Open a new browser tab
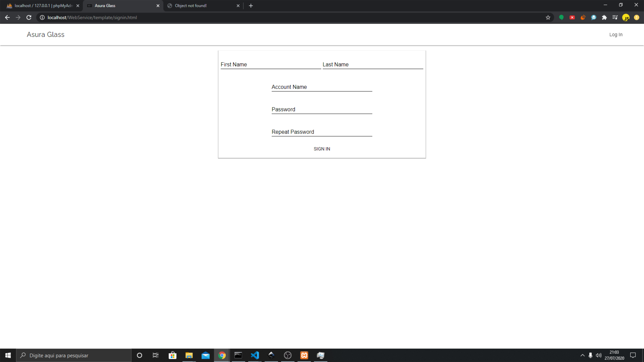Image resolution: width=644 pixels, height=362 pixels. click(251, 6)
